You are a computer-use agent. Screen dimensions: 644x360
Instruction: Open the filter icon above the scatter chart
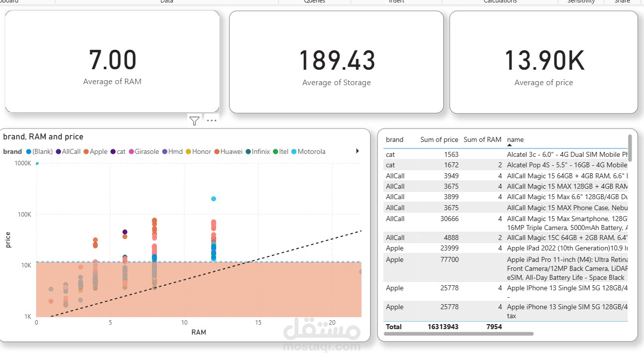(194, 120)
